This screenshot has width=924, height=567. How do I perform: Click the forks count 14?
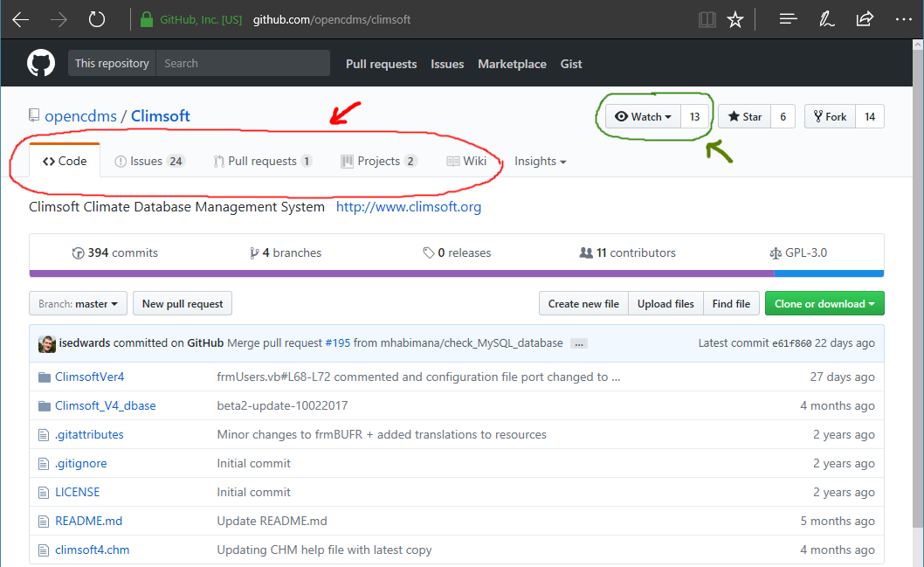click(x=870, y=117)
